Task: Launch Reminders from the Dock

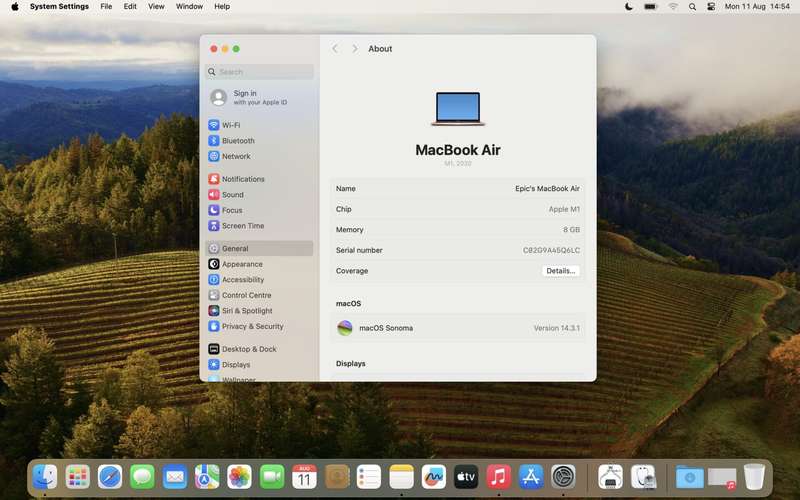Action: coord(369,477)
